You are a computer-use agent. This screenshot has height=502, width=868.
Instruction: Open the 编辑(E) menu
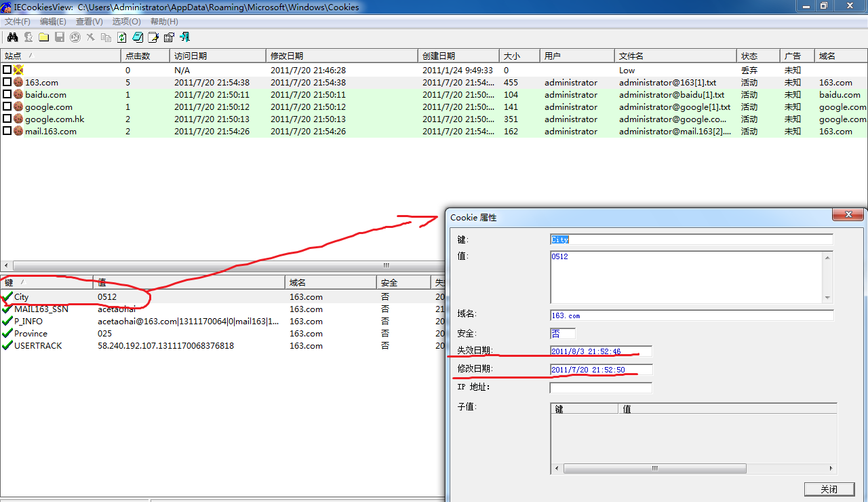54,22
